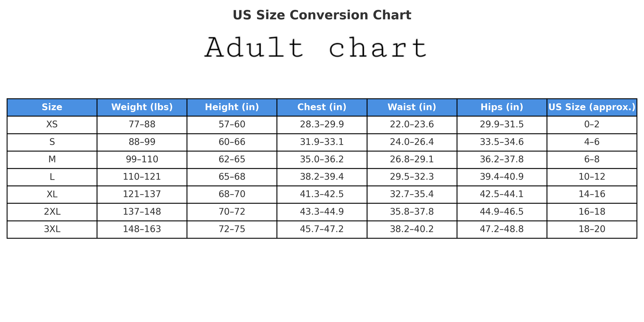Select the Hips (in) column header
Viewport: 644px width, 322px height.
coord(502,107)
